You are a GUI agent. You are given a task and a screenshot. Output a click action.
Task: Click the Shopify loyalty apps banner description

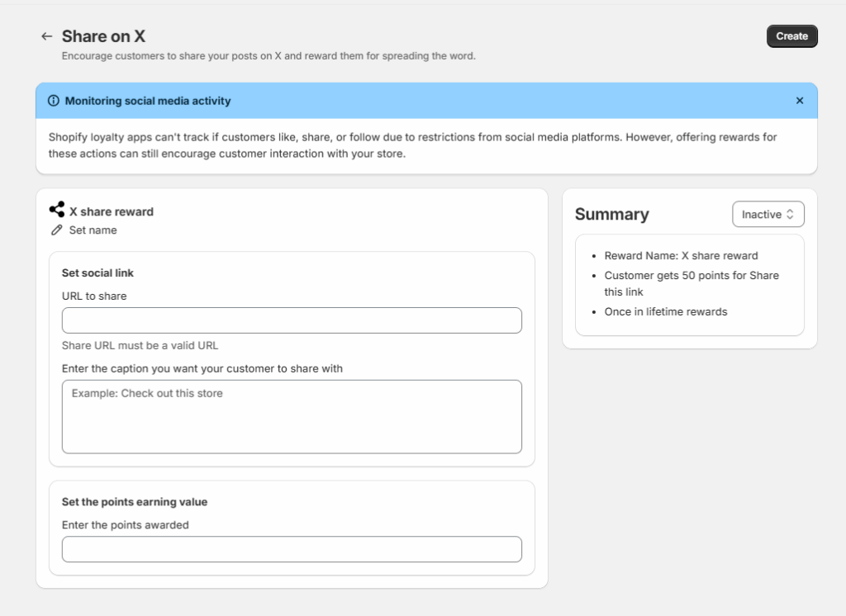coord(413,145)
